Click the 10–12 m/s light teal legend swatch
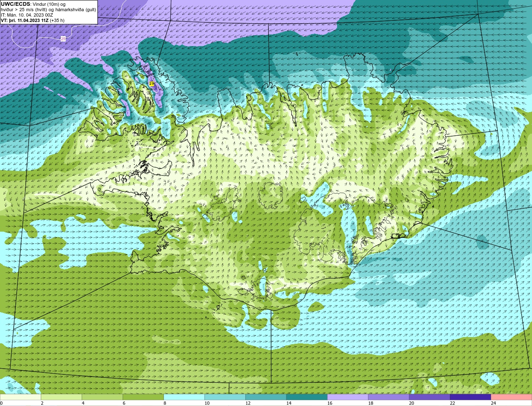The height and width of the screenshot is (406, 532). [x=225, y=397]
